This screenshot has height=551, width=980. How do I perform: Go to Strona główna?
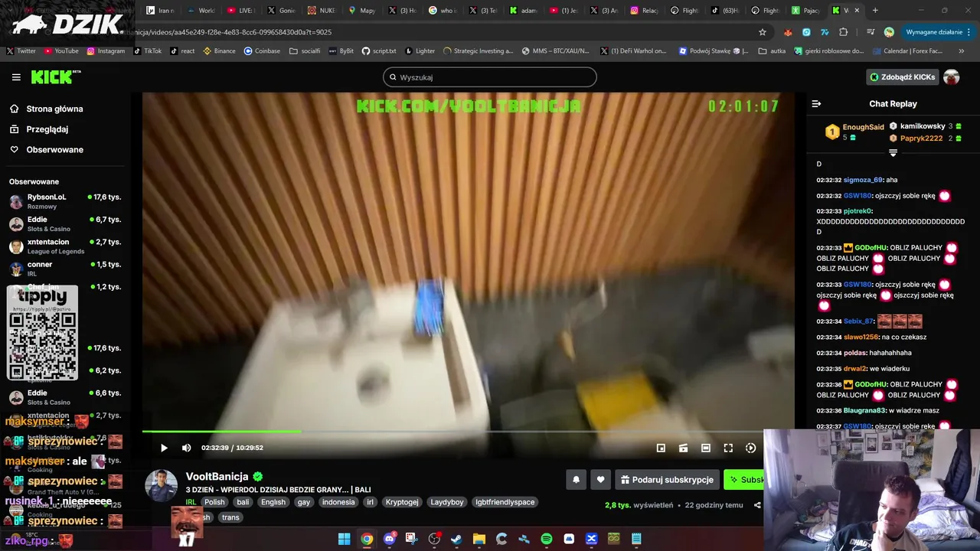click(x=54, y=109)
